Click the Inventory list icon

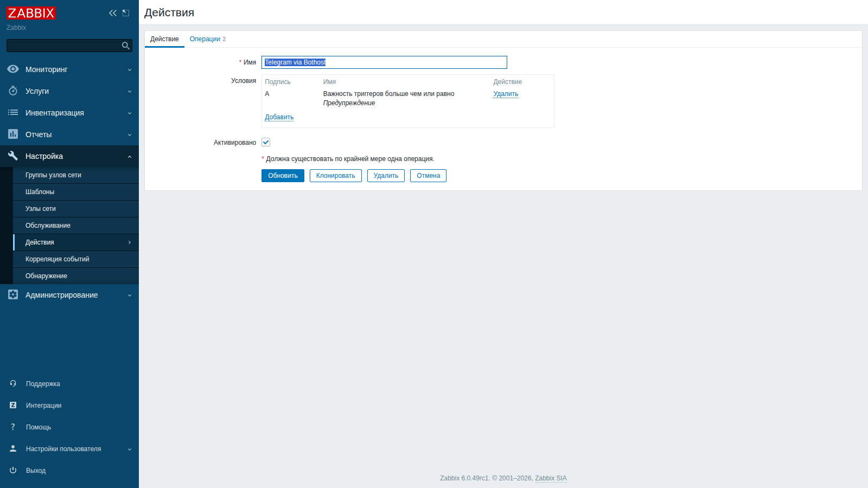(13, 112)
